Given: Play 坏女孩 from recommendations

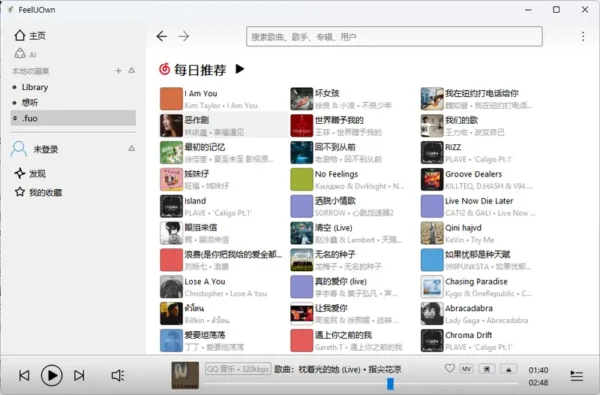Looking at the screenshot, I should (354, 99).
